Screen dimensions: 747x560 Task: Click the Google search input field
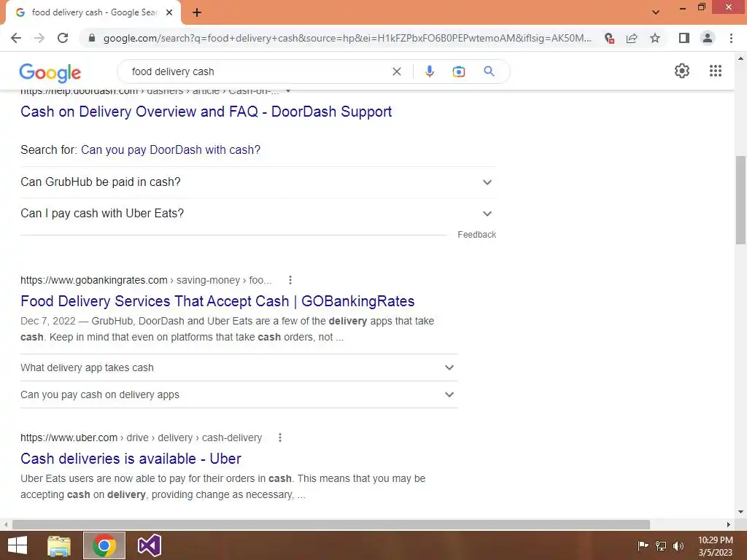(x=258, y=71)
